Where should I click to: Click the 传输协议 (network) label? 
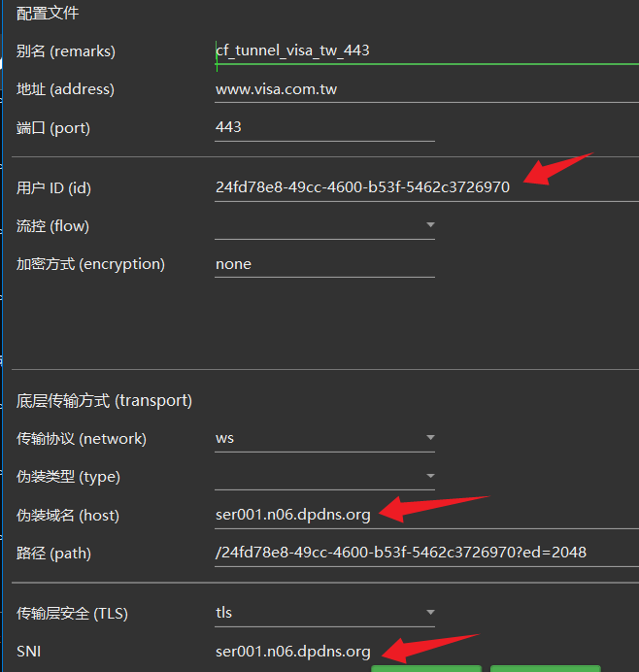pos(82,439)
